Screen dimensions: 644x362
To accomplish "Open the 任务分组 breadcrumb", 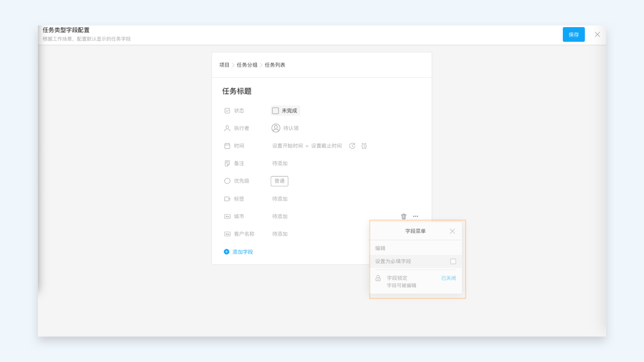I will click(247, 65).
